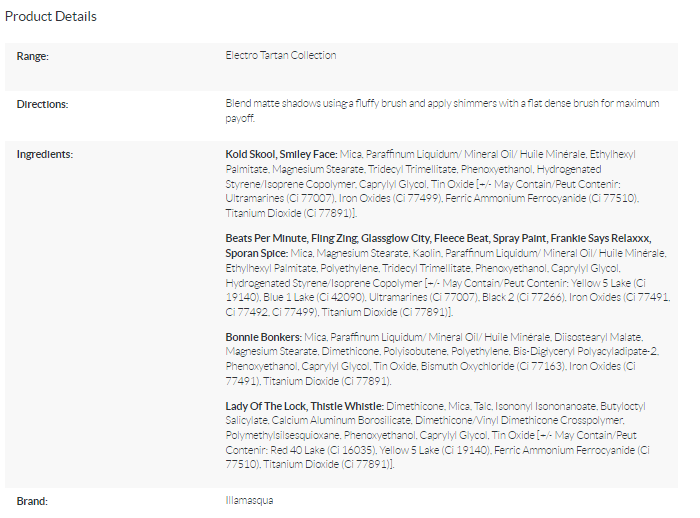This screenshot has width=700, height=518.
Task: Click the Directions label
Action: pos(42,103)
